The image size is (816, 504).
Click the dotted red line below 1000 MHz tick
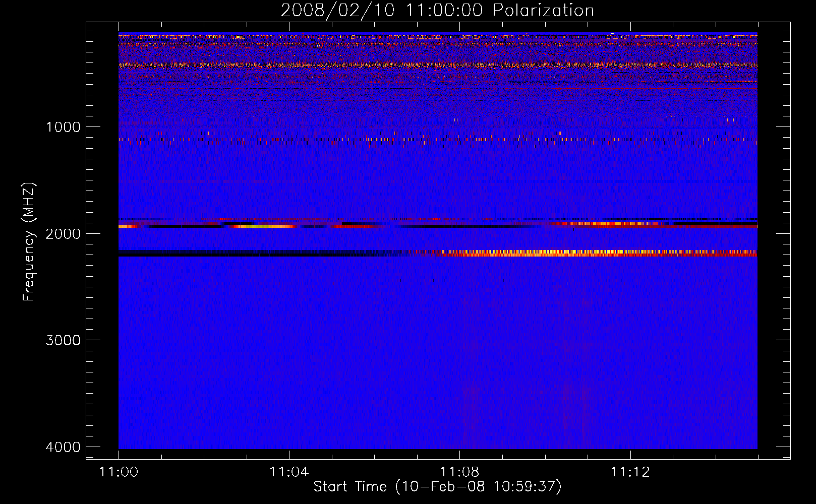click(x=353, y=140)
